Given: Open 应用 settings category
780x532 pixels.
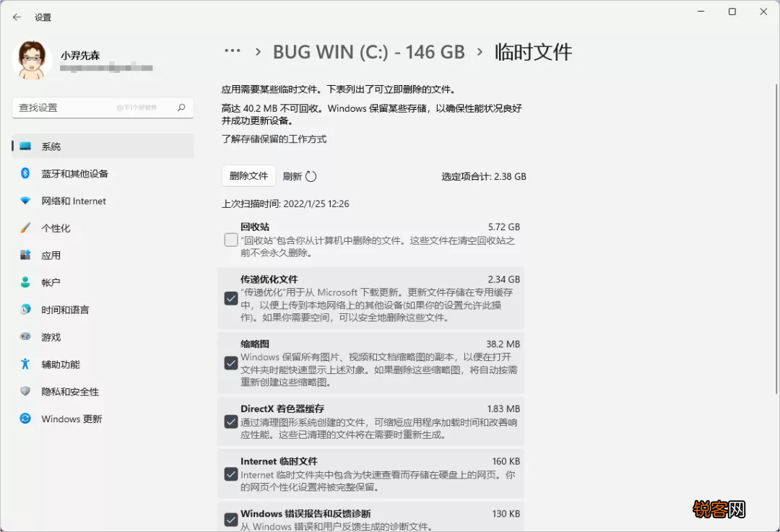Looking at the screenshot, I should (103, 256).
